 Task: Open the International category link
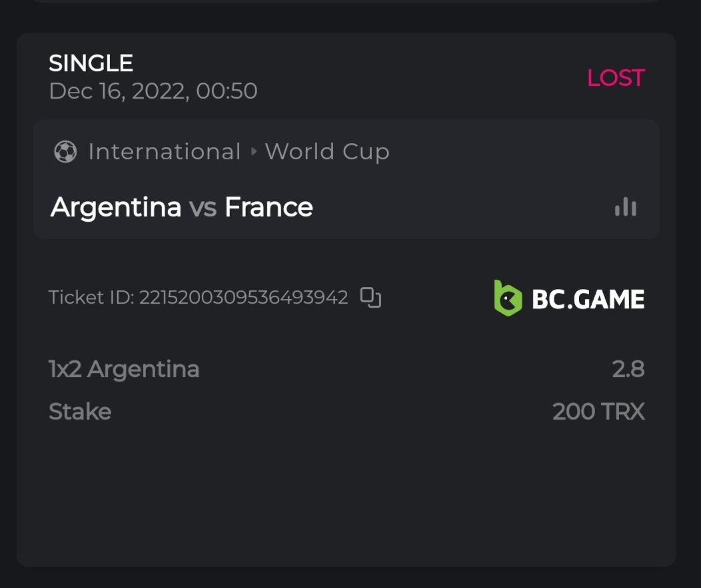(x=164, y=152)
